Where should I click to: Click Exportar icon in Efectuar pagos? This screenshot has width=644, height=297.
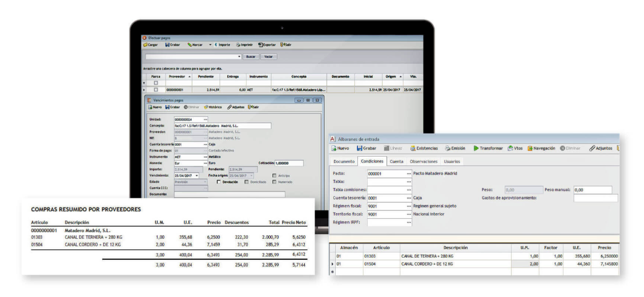pos(260,44)
